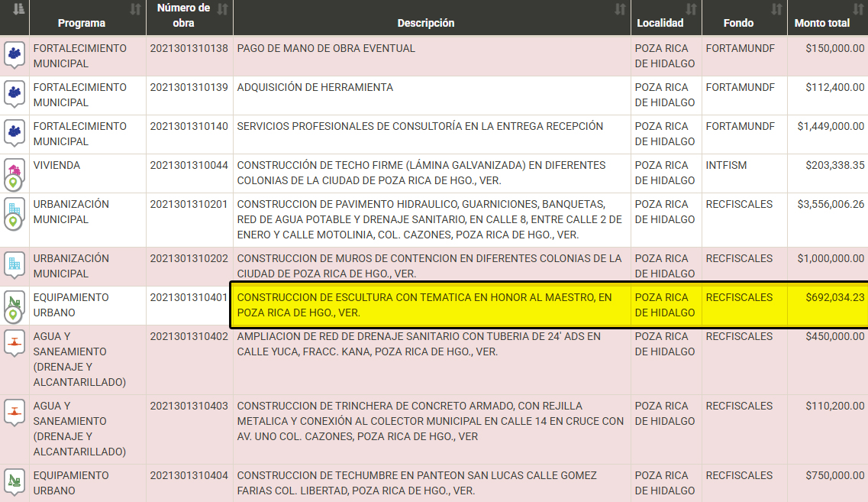This screenshot has height=502, width=868.
Task: Click the building icon for obra 2021301310201
Action: 14,208
